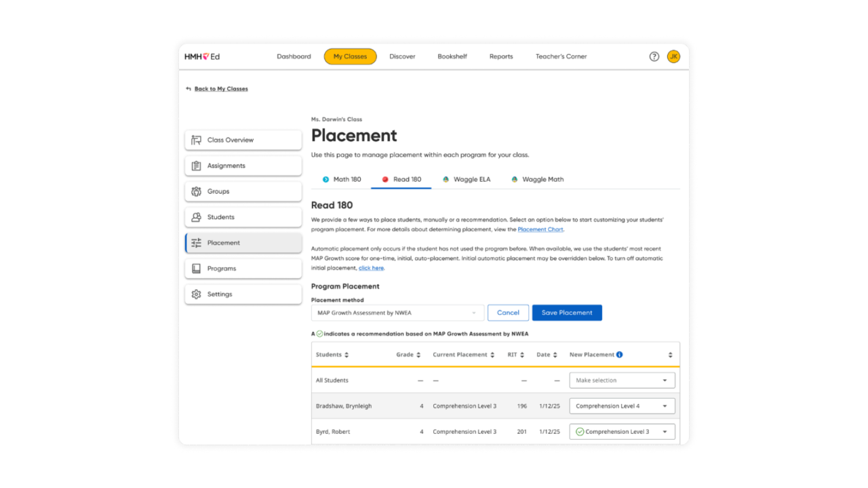Open the All Students Make selection dropdown
Viewport: 868px width, 488px height.
[622, 381]
